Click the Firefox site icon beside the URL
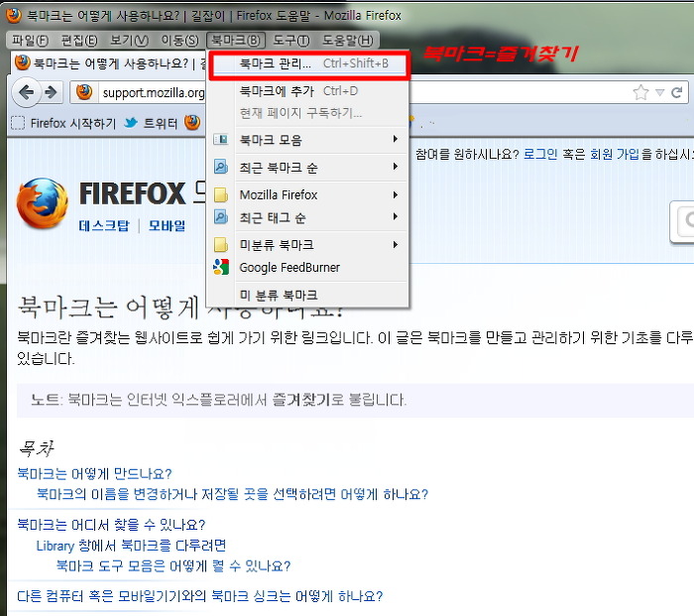Screen dimensions: 694x616 [85, 93]
